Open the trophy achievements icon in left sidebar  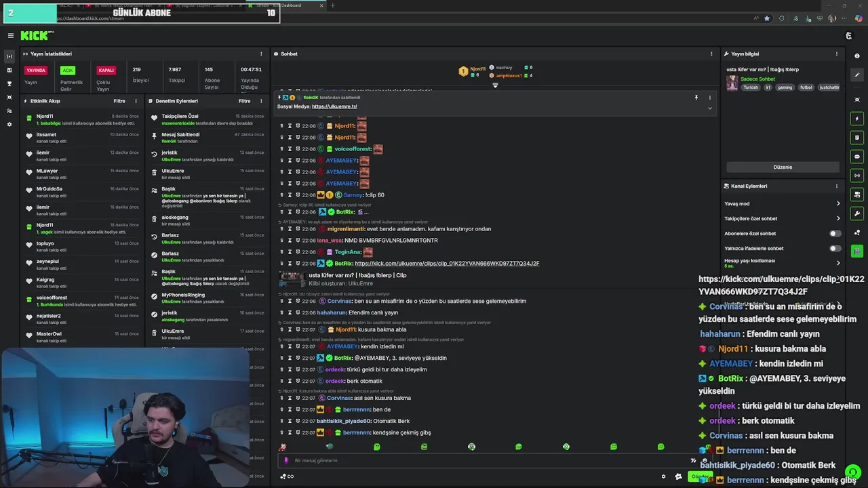(9, 83)
